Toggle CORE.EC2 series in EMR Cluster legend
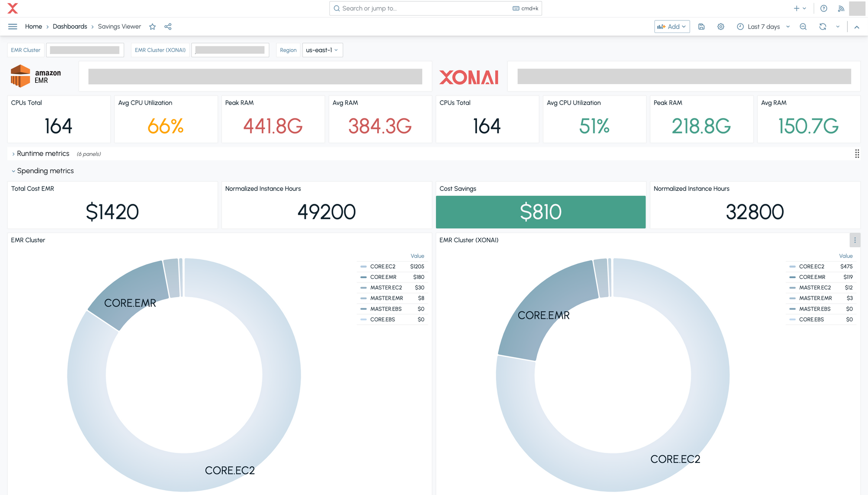This screenshot has height=495, width=868. point(382,267)
